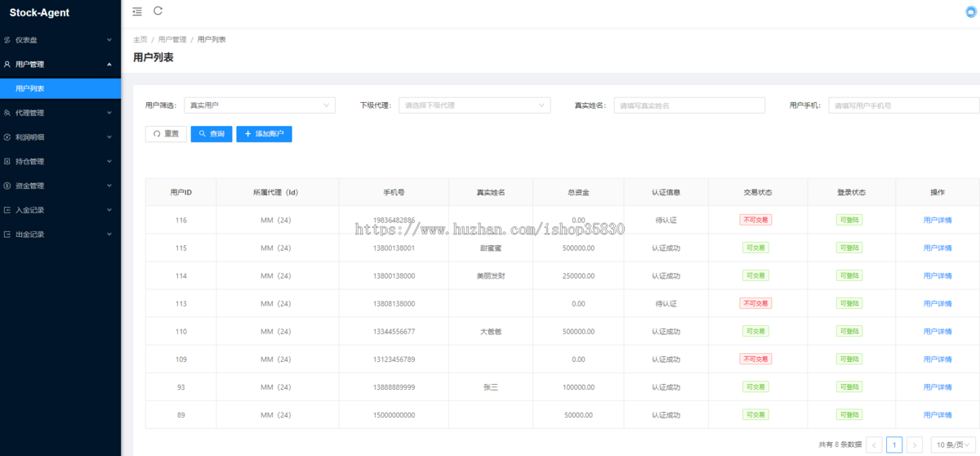Click the name 甜蜜蜜 in the table
The height and width of the screenshot is (456, 980).
point(491,248)
